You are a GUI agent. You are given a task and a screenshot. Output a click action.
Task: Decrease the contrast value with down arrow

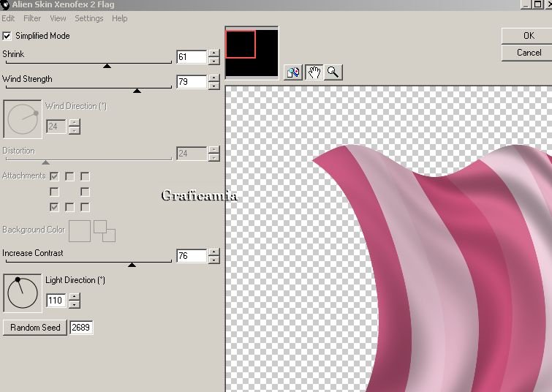213,260
